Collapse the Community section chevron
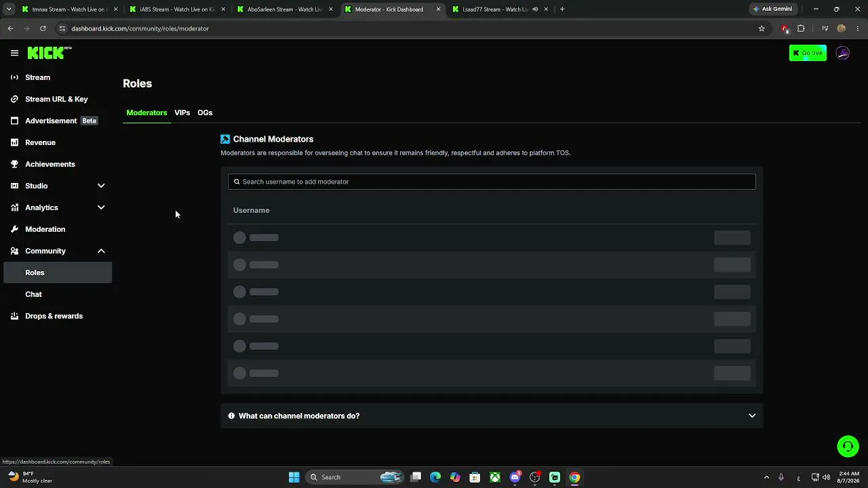The width and height of the screenshot is (868, 488). [x=101, y=251]
